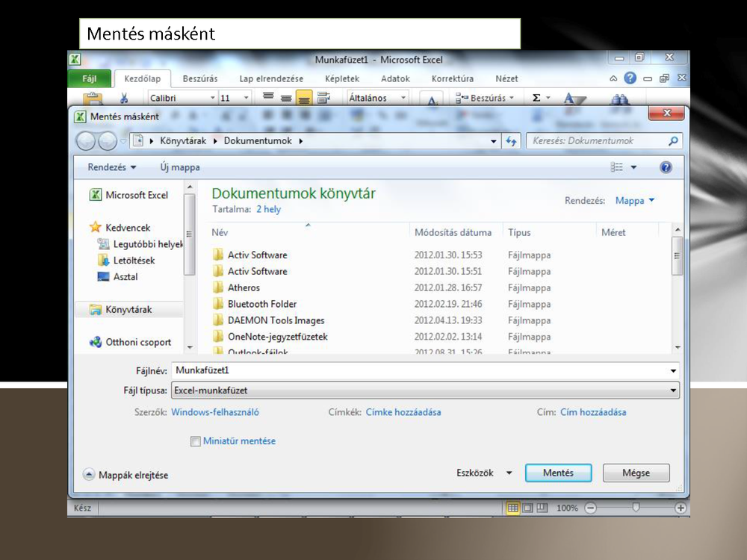This screenshot has width=747, height=560.
Task: Click the forward arrow in save dialog
Action: point(107,141)
